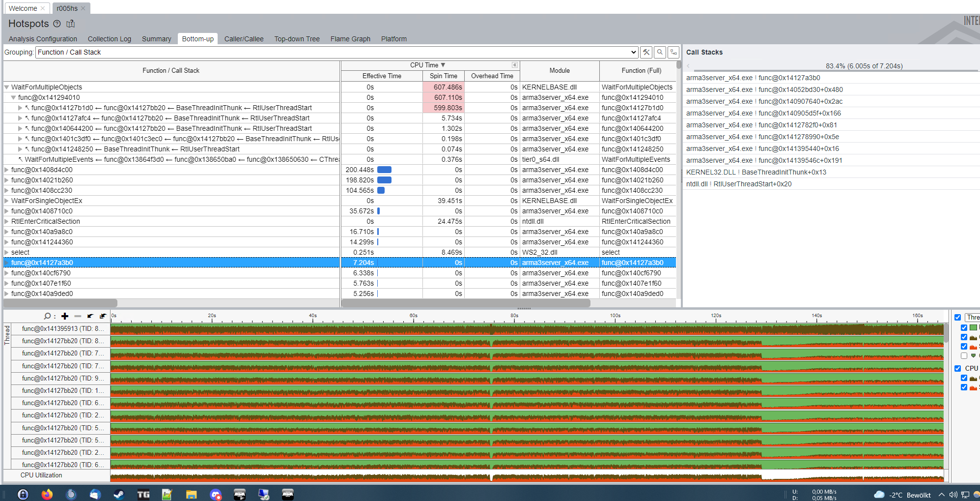Zoom in timeline with plus icon

pyautogui.click(x=65, y=316)
